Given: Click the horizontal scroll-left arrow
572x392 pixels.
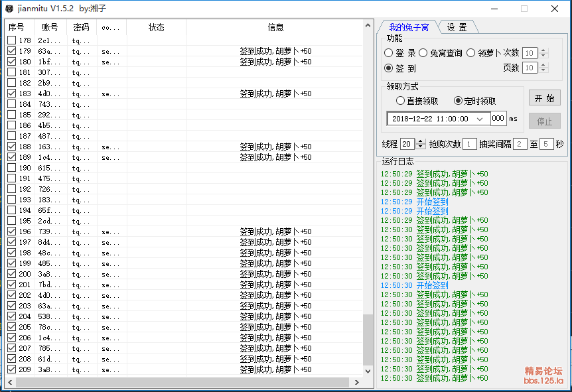Looking at the screenshot, I should 10,382.
